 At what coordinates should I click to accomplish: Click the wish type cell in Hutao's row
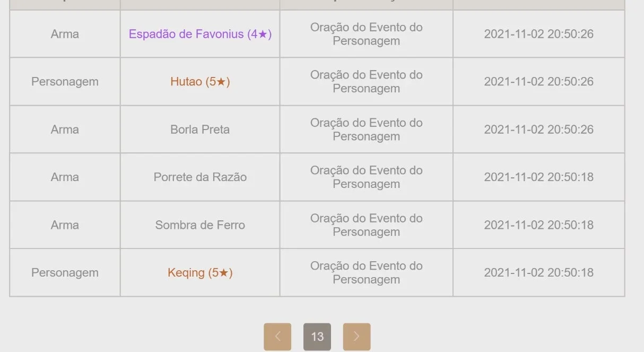(x=367, y=82)
